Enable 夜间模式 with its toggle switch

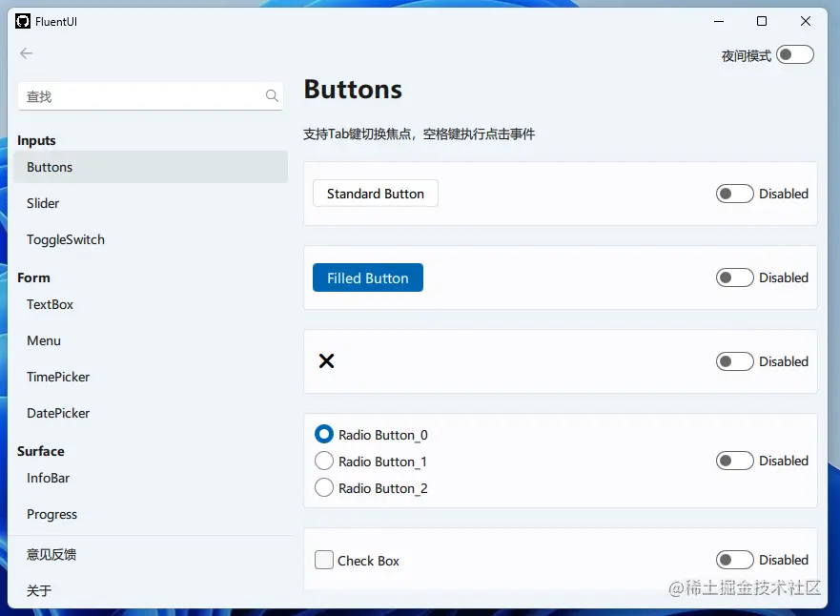pos(795,54)
